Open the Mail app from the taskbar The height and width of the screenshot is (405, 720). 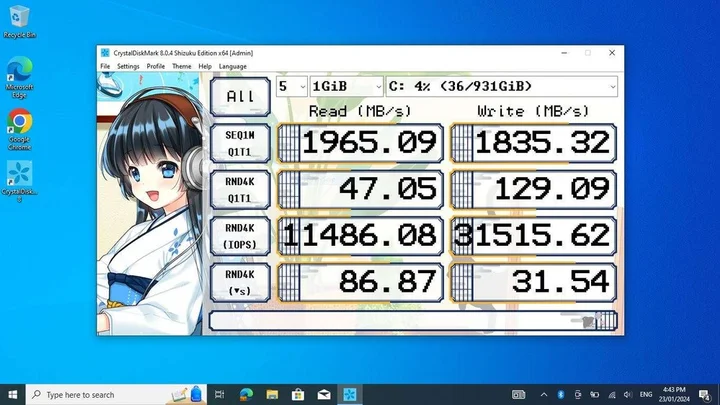point(324,394)
